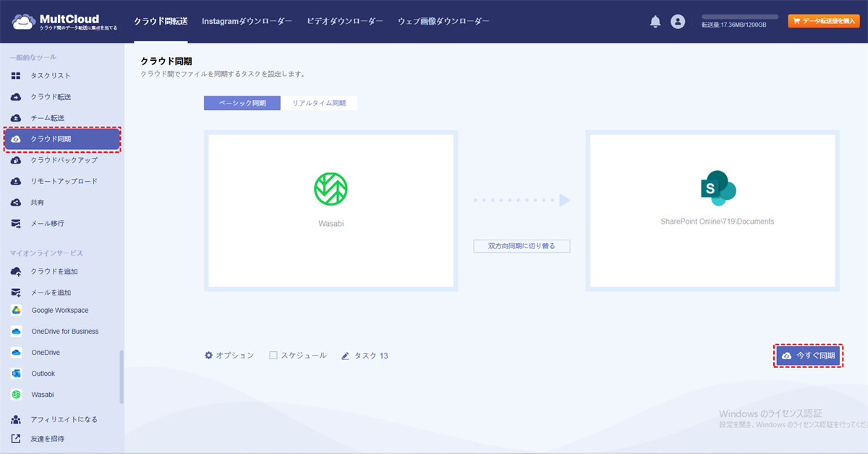Click データ転送量を購入 button
Viewport: 868px width, 454px height.
tap(824, 22)
